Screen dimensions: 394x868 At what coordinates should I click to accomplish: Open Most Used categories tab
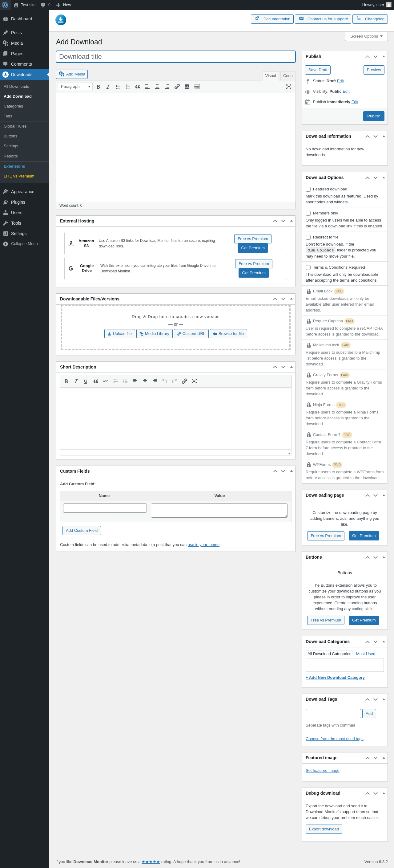365,654
